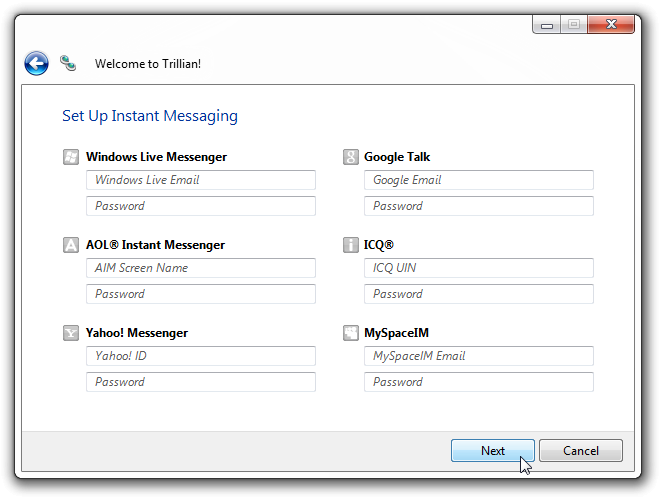Focus the ICQ UIN field
This screenshot has width=660, height=497.
479,268
